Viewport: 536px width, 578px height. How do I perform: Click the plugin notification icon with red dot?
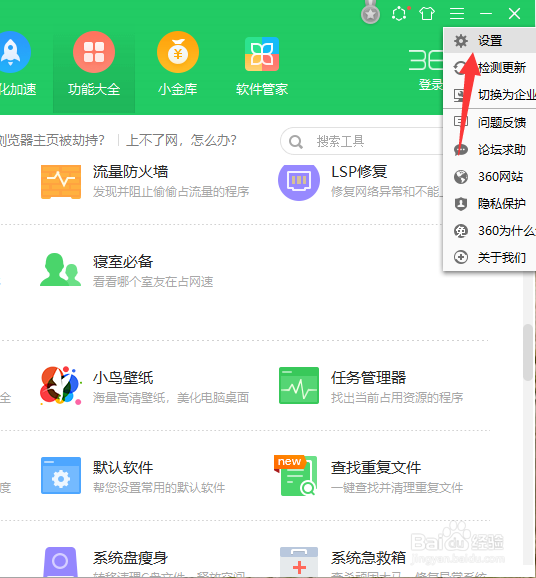point(400,14)
